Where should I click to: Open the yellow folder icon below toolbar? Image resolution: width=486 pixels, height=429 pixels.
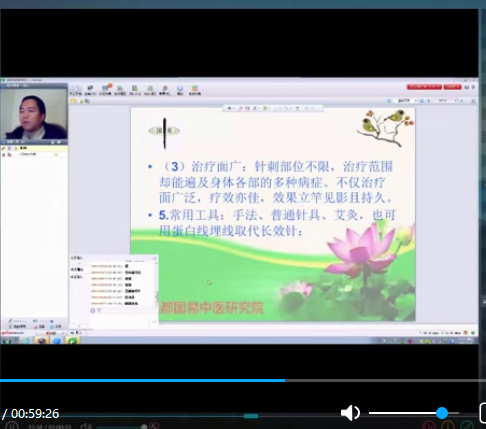point(73,101)
